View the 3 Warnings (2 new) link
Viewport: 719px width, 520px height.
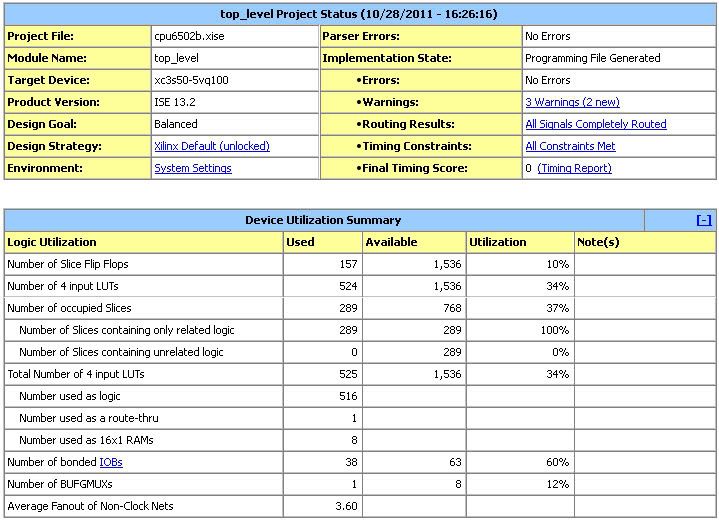[x=572, y=102]
